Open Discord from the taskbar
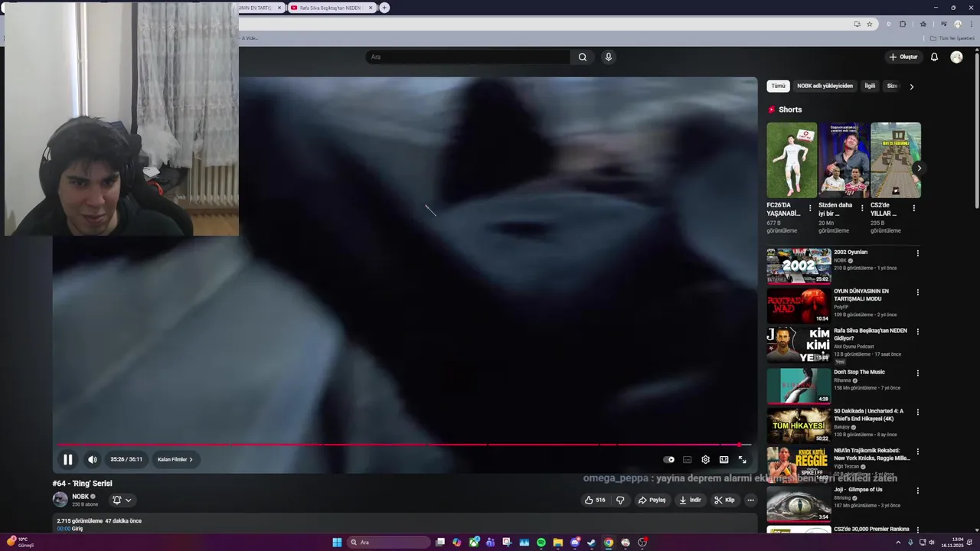This screenshot has width=980, height=551. (x=575, y=543)
